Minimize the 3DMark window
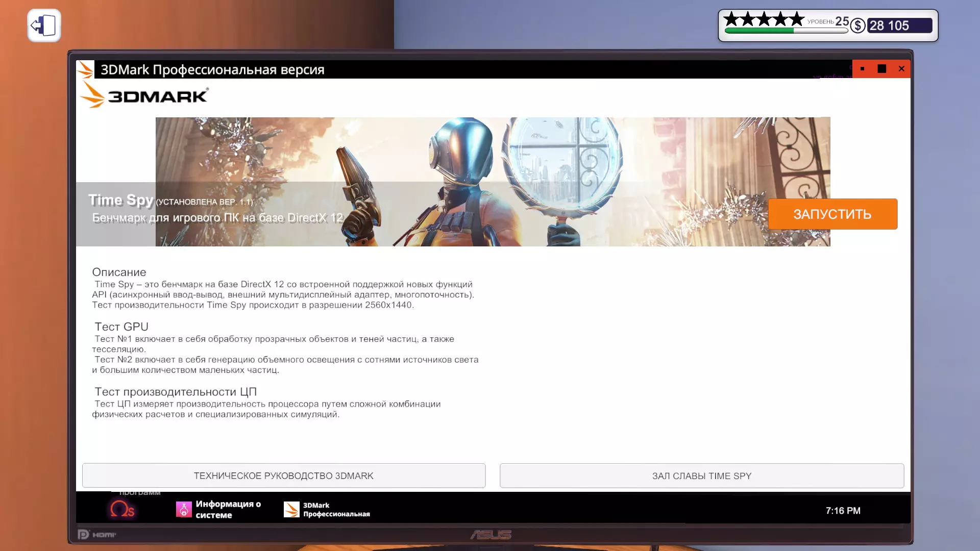This screenshot has height=551, width=980. click(x=862, y=69)
